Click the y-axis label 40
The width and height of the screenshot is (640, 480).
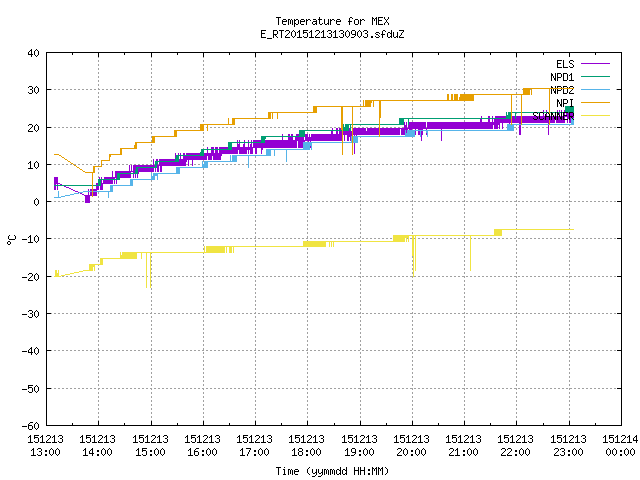[x=33, y=53]
